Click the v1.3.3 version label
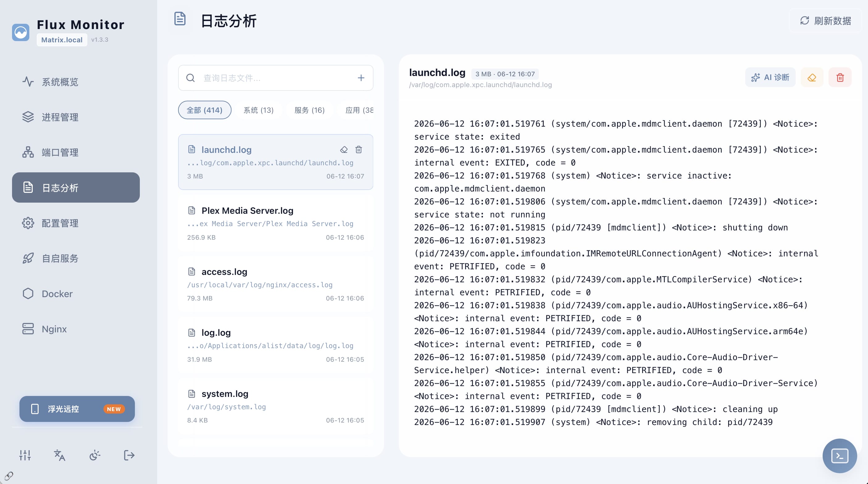868x484 pixels. tap(100, 40)
